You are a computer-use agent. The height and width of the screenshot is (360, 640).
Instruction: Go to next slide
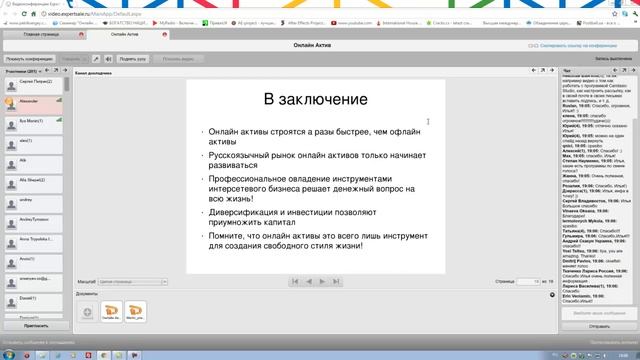pos(322,282)
